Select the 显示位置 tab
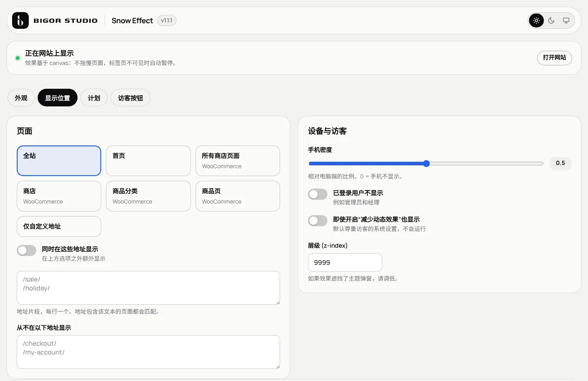588x381 pixels. click(x=58, y=98)
